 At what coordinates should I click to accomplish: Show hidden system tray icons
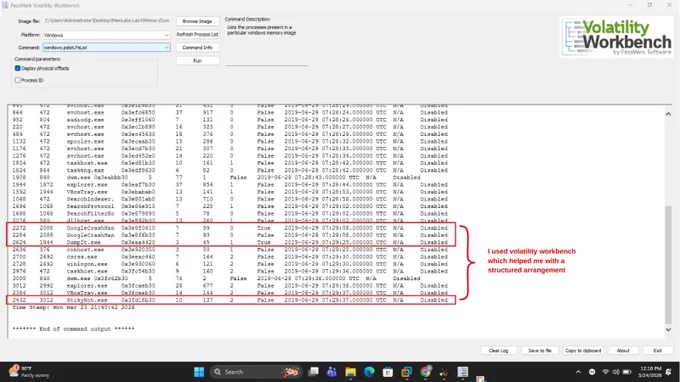(578, 372)
